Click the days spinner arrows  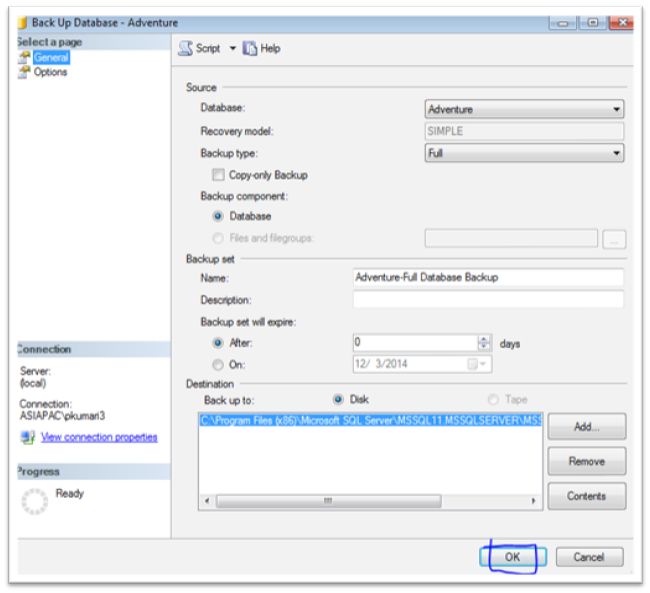484,343
